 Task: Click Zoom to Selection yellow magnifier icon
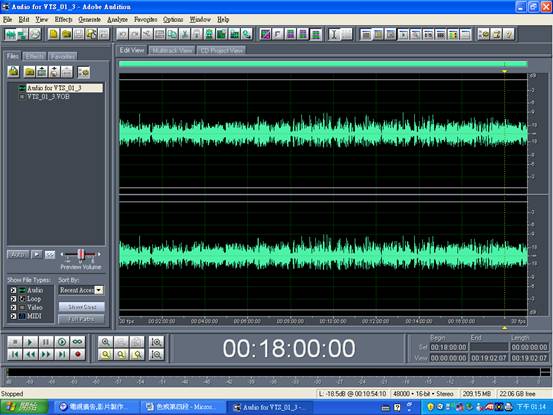[105, 354]
